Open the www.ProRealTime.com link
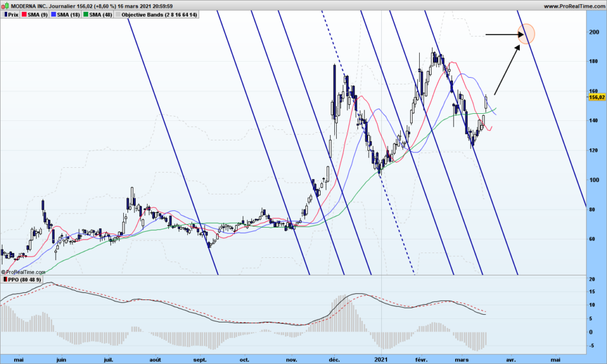 pos(574,6)
